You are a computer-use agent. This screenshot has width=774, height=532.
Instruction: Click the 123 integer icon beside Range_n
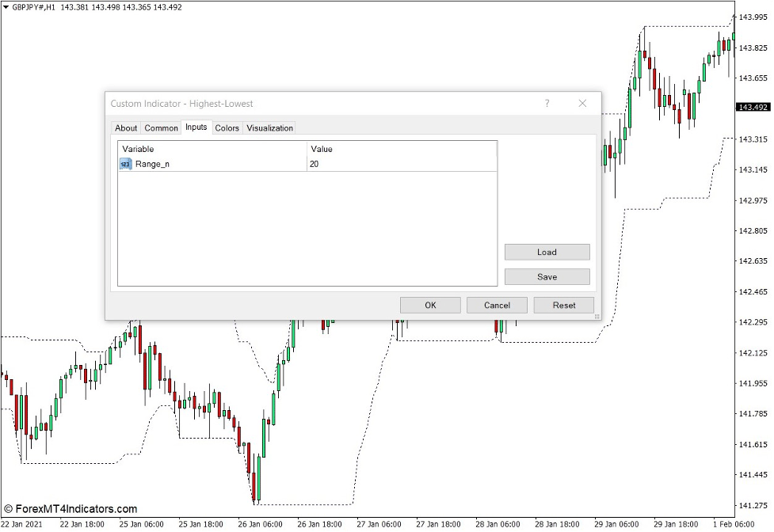126,164
